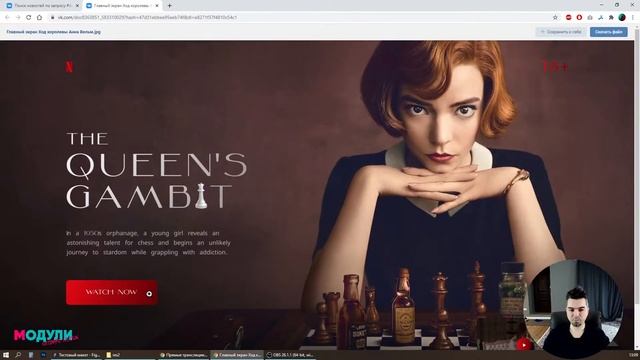
Task: Select the active Chrome image taskbar window
Action: [238, 355]
